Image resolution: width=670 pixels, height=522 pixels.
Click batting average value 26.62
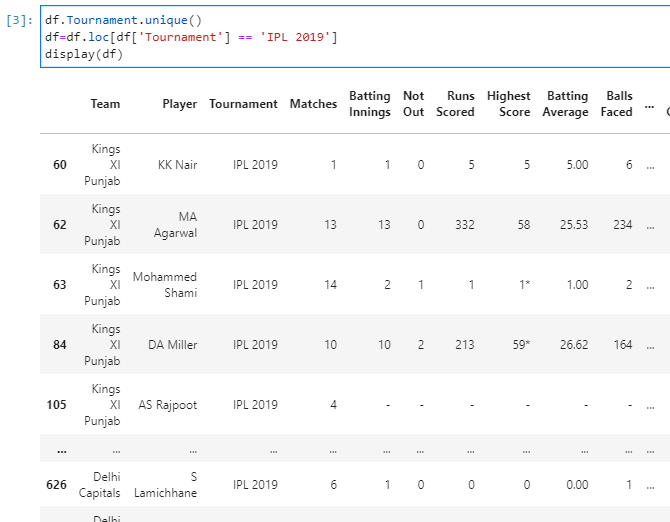coord(574,345)
